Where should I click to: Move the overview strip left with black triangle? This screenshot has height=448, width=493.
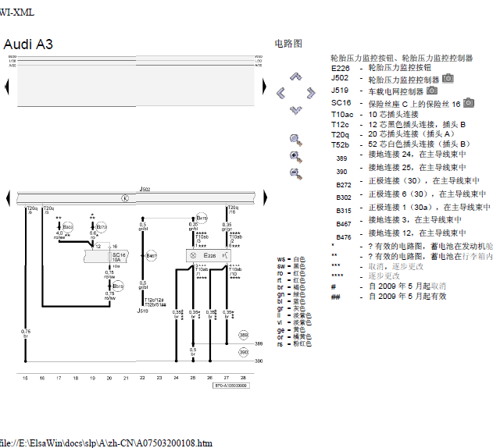7,87
